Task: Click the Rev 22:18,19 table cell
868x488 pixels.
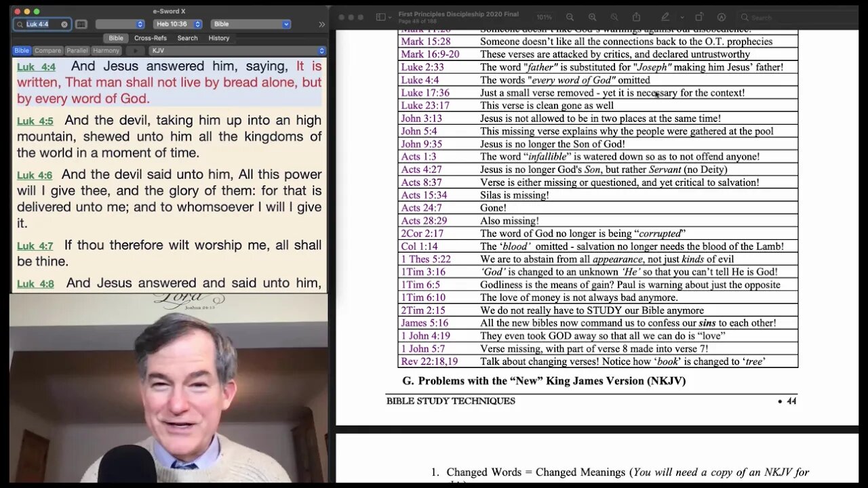Action: pos(429,362)
